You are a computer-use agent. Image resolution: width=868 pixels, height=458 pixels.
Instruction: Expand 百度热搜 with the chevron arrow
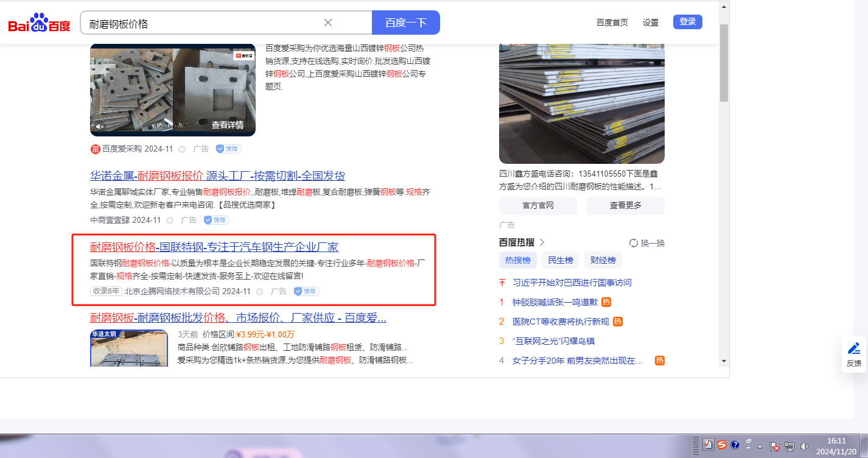pos(542,242)
